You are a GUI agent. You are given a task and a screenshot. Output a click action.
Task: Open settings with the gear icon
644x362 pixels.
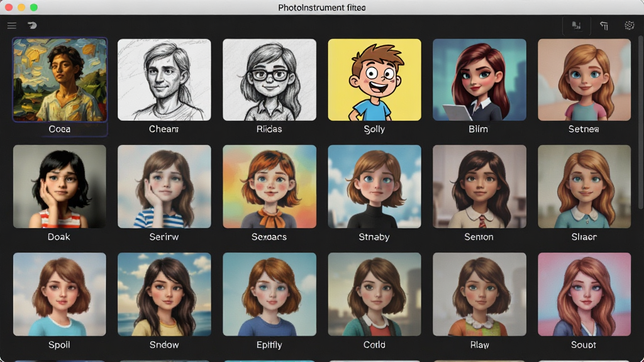tap(629, 25)
